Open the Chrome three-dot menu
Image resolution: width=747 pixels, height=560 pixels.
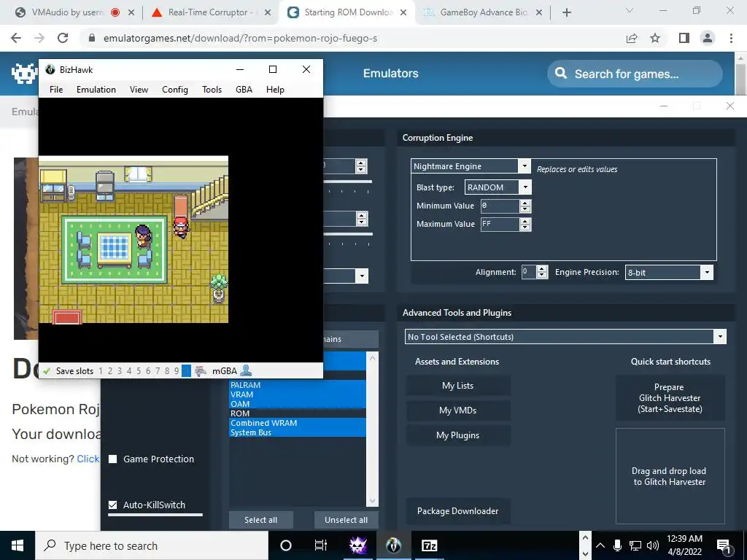coord(731,38)
